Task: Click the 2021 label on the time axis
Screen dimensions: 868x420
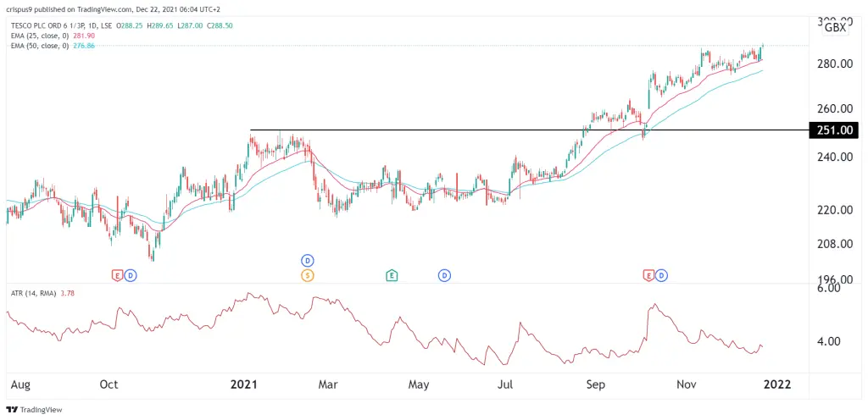Action: click(244, 384)
